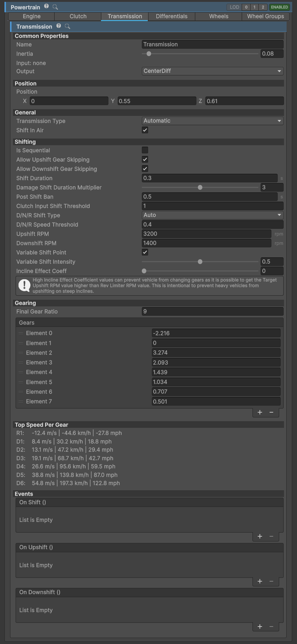The image size is (297, 644).
Task: Add listener to On Upshift event
Action: click(x=260, y=581)
